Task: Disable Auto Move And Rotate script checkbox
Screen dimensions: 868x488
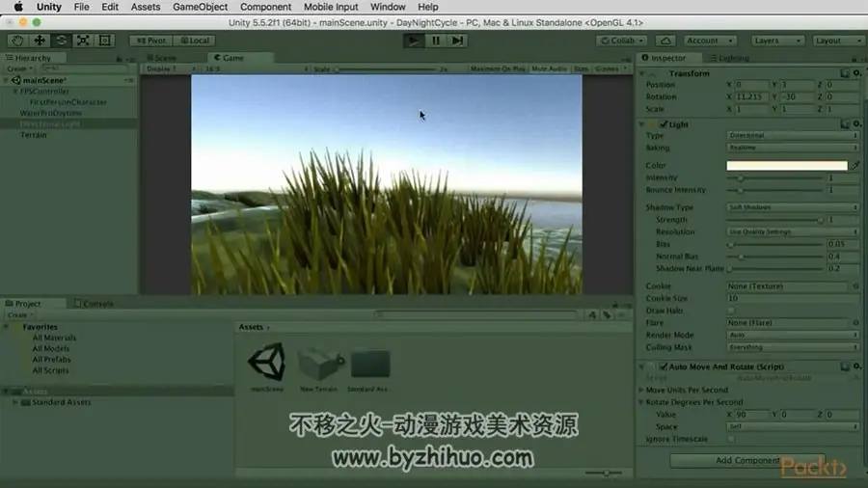Action: click(664, 366)
